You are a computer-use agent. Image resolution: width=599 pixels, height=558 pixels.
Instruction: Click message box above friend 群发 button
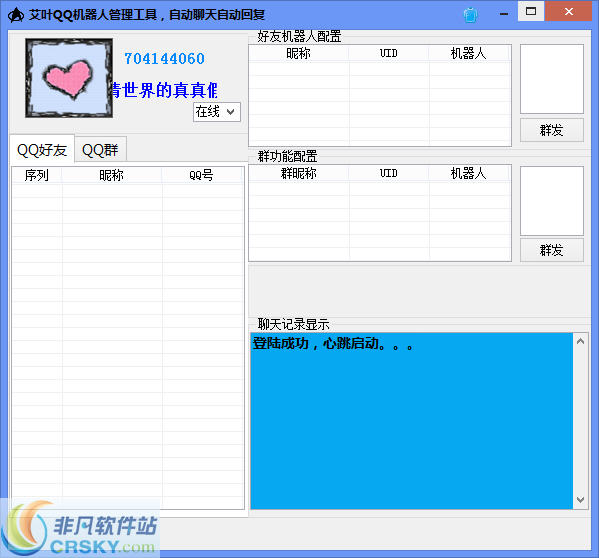(552, 79)
